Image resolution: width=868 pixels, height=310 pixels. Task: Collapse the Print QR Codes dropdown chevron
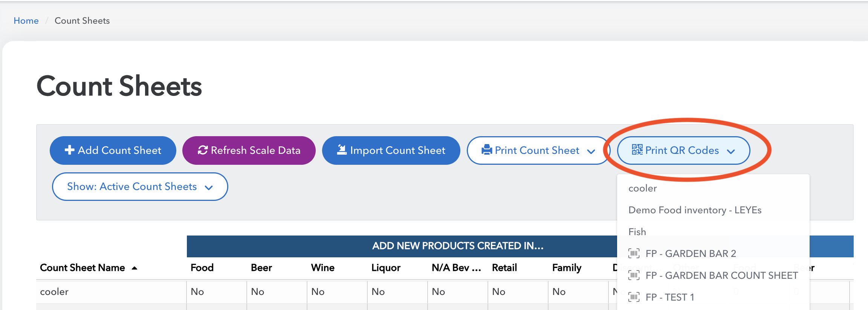click(731, 151)
